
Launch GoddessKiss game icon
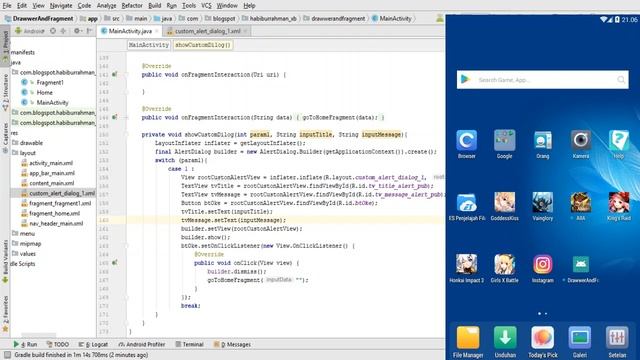(504, 203)
